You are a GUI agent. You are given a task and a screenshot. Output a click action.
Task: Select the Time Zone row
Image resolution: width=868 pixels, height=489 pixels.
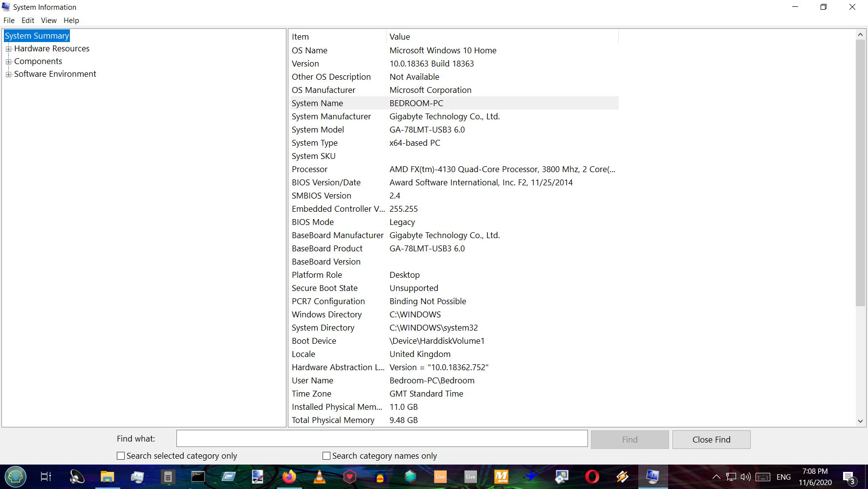pyautogui.click(x=454, y=394)
